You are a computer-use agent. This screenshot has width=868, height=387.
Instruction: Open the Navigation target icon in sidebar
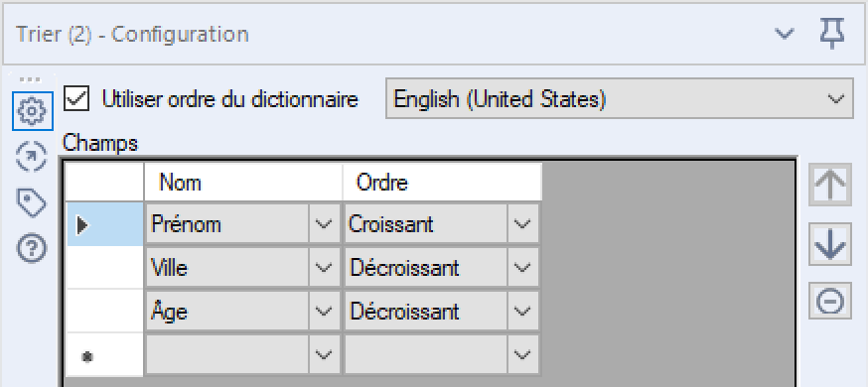32,157
